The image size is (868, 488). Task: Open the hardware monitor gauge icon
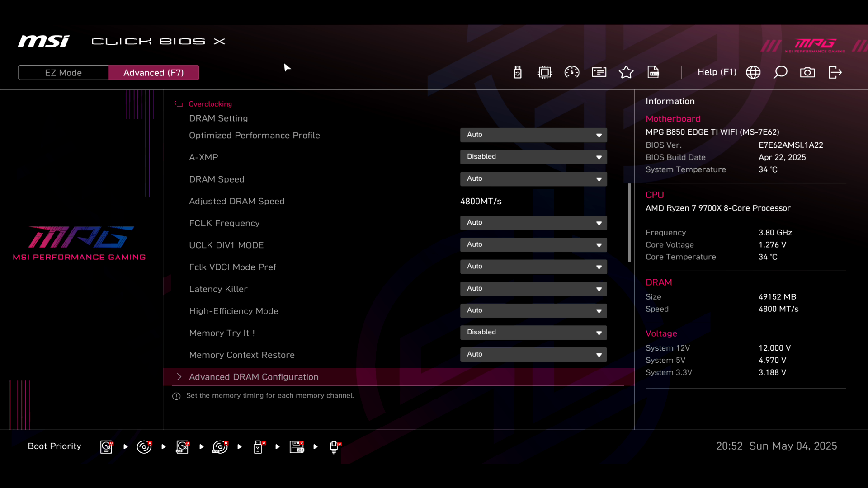[572, 72]
